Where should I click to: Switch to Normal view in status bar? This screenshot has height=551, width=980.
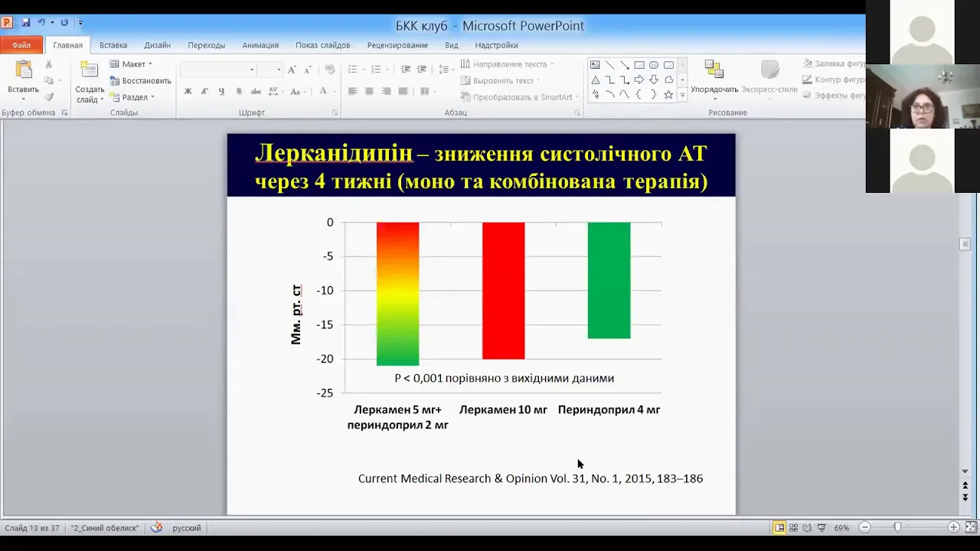tap(779, 527)
